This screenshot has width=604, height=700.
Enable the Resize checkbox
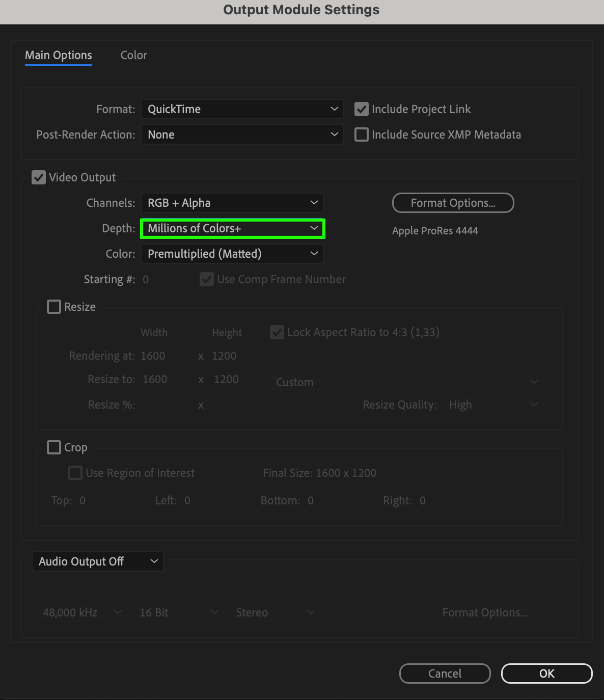pos(54,307)
